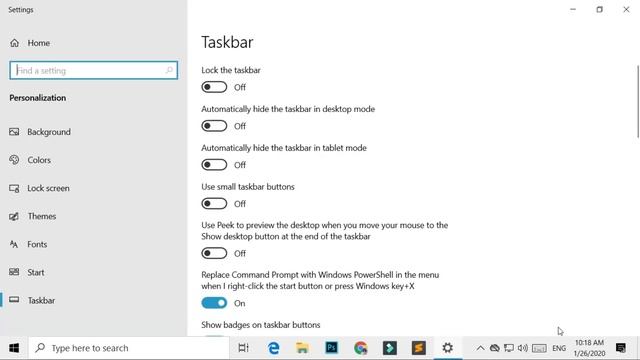Go to Settings Home
Viewport: 640px width, 360px height.
(x=38, y=43)
